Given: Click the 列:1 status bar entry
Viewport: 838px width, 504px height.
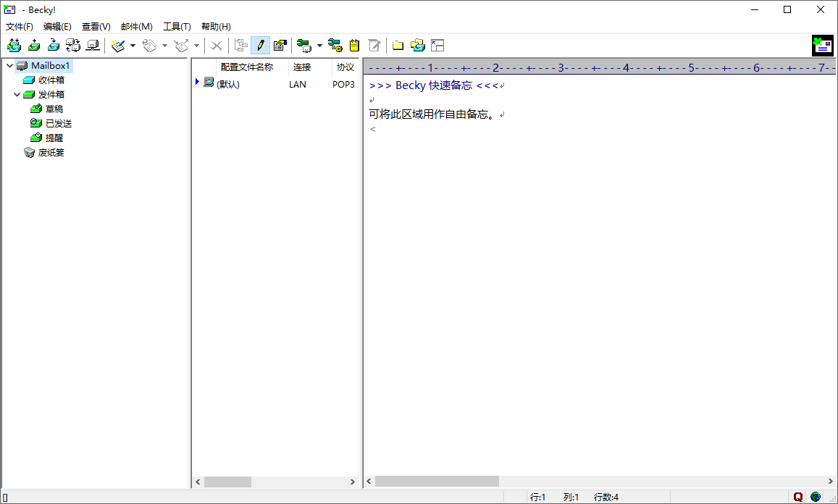Looking at the screenshot, I should [x=571, y=497].
